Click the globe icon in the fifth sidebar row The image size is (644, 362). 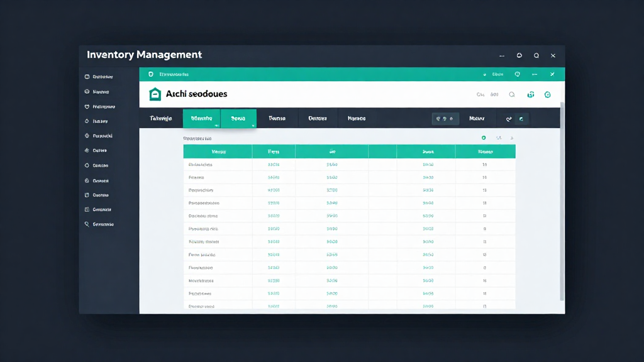[x=87, y=136]
